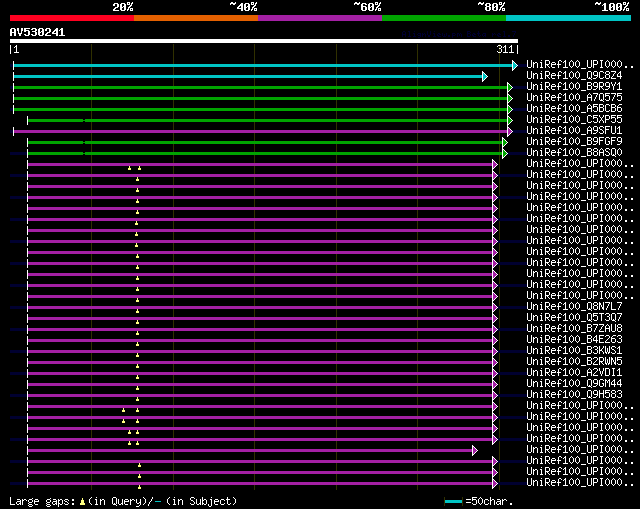
Task: Click the arrowhead ending the UniRef100_Q9C8Z4 bar
Action: [485, 76]
